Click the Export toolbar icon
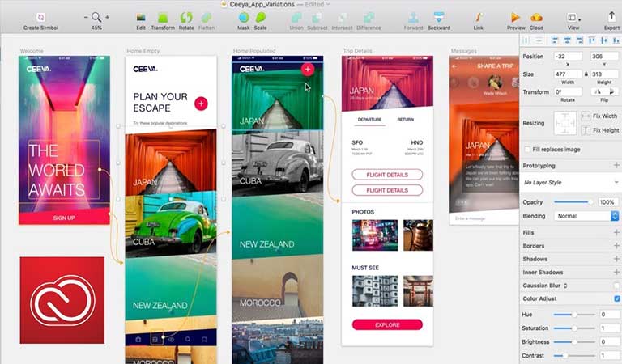622x364 pixels. coord(611,17)
